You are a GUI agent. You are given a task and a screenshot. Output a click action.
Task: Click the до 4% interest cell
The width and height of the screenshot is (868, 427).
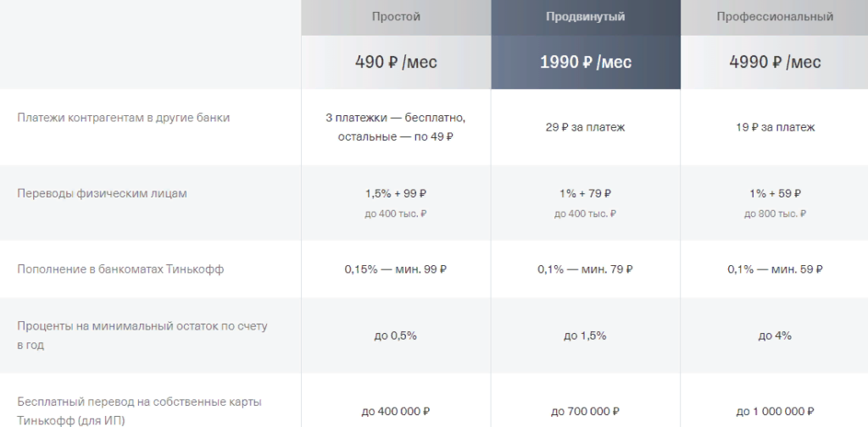(775, 335)
